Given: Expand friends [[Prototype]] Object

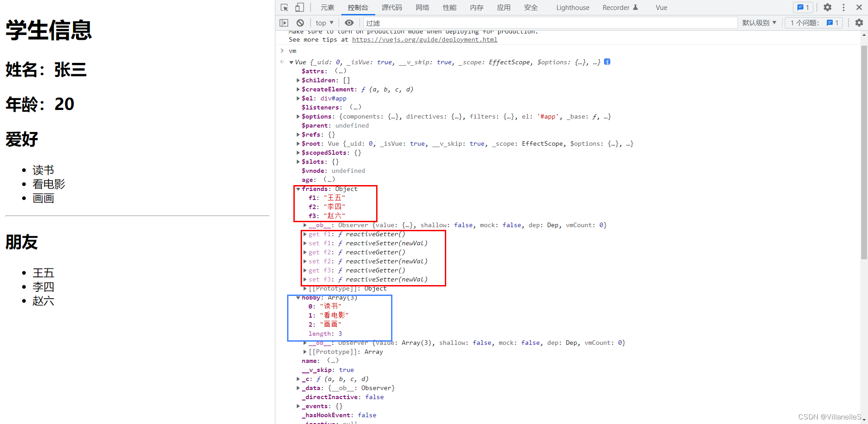Looking at the screenshot, I should [305, 289].
